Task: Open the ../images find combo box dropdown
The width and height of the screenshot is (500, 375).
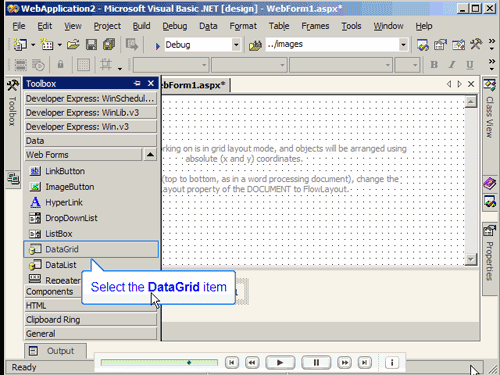Action: tap(403, 45)
